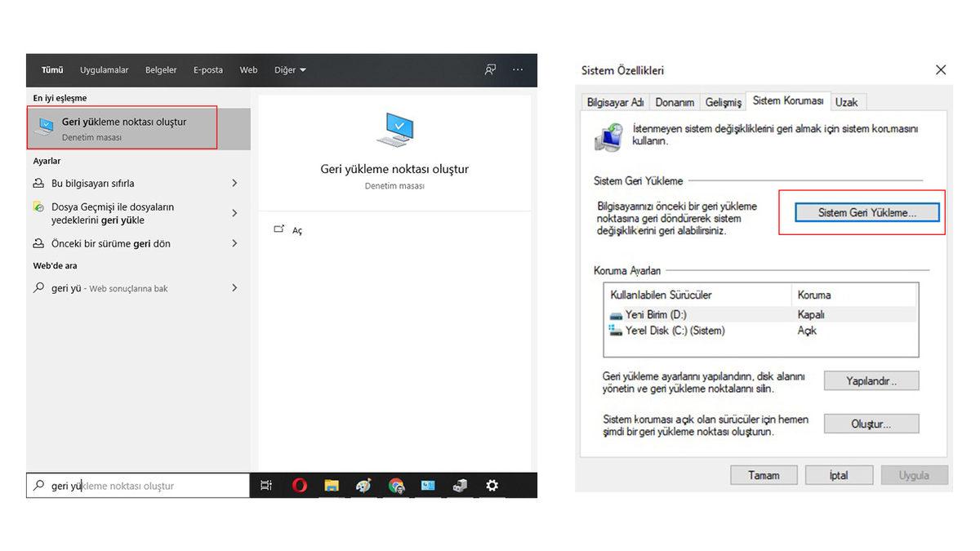Select the Yerel Disk (C:) drive row
980x551 pixels.
(x=675, y=331)
